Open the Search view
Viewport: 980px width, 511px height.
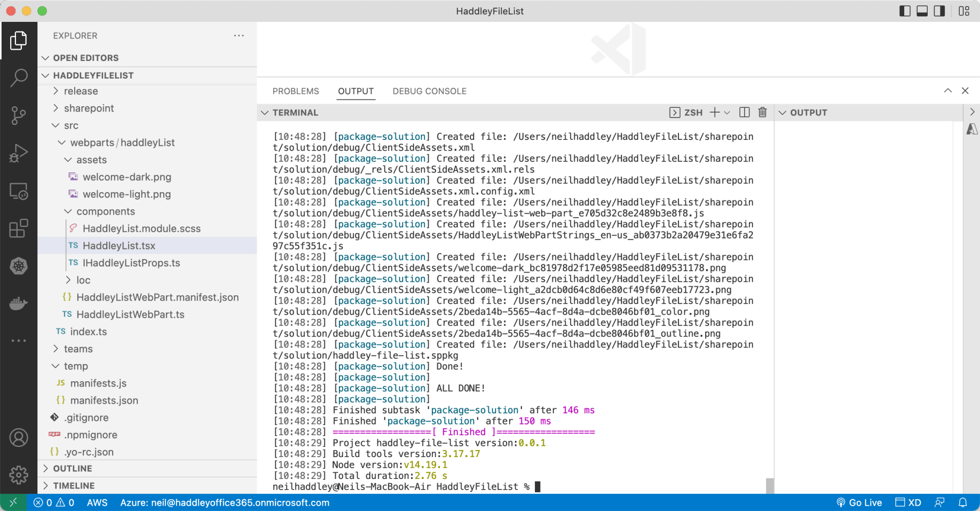click(19, 78)
